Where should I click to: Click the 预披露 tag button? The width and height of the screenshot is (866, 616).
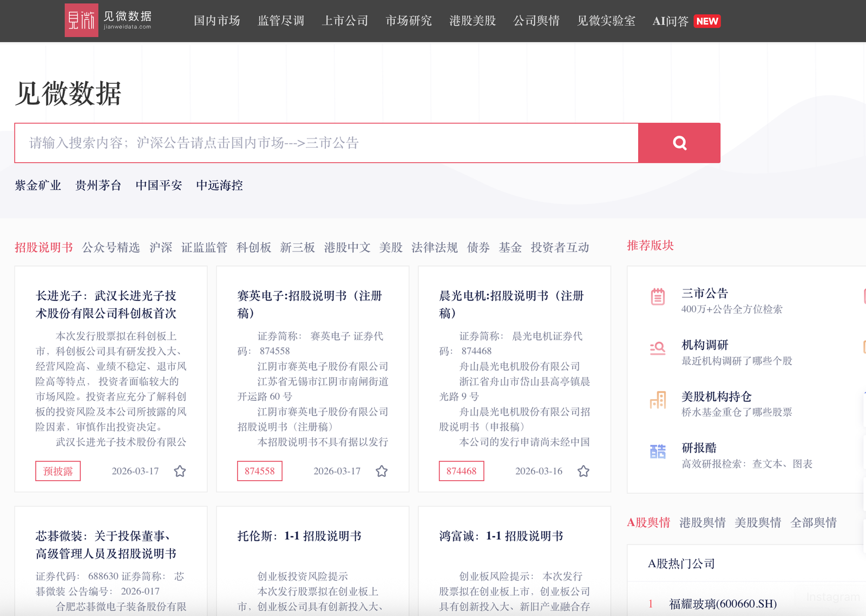pyautogui.click(x=58, y=471)
